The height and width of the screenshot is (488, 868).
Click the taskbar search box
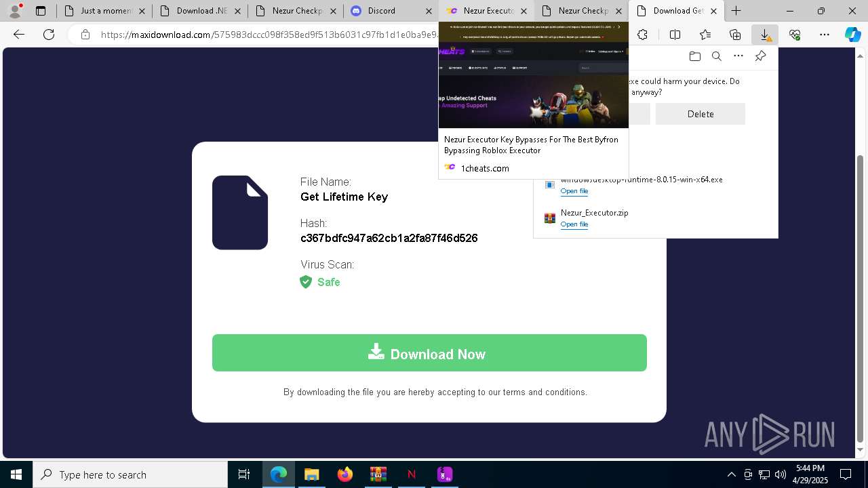[130, 474]
